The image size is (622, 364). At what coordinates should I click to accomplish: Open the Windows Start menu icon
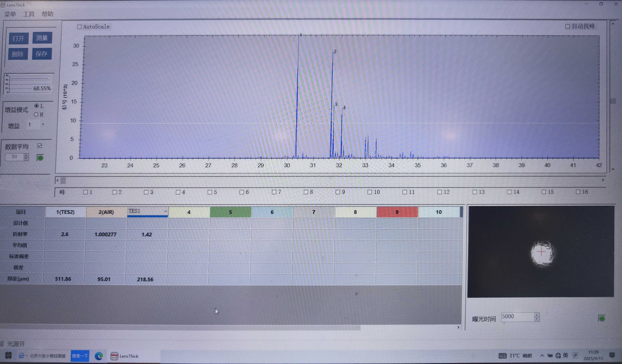[8, 355]
